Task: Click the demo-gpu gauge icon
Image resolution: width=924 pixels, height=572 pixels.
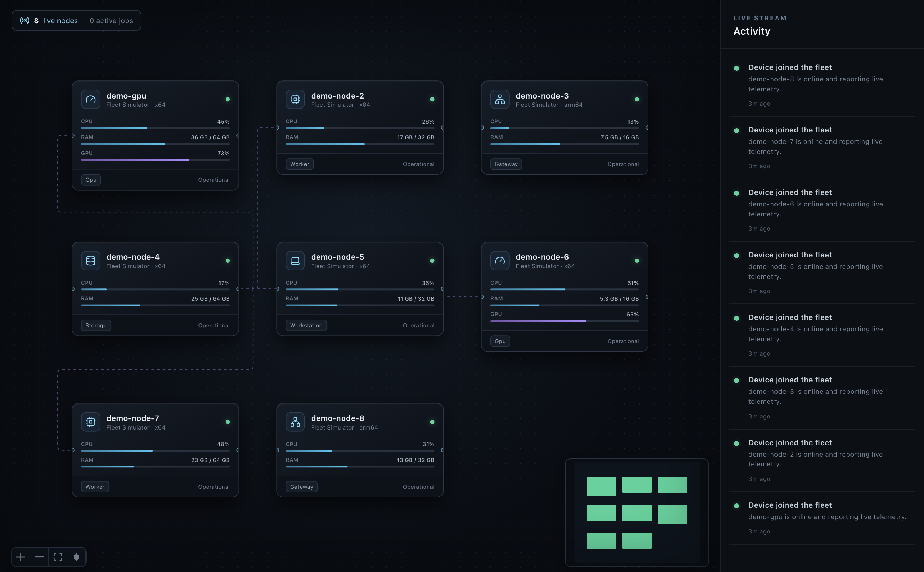Action: [91, 100]
